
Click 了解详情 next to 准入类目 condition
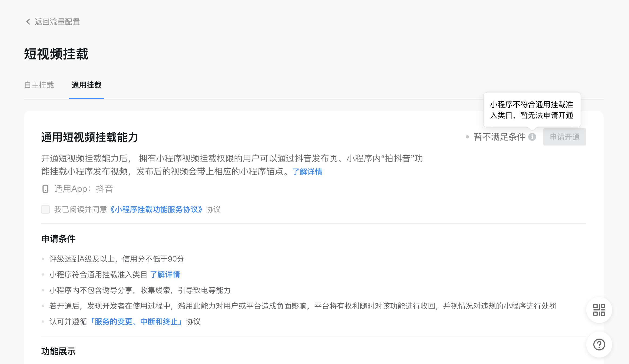click(x=165, y=274)
